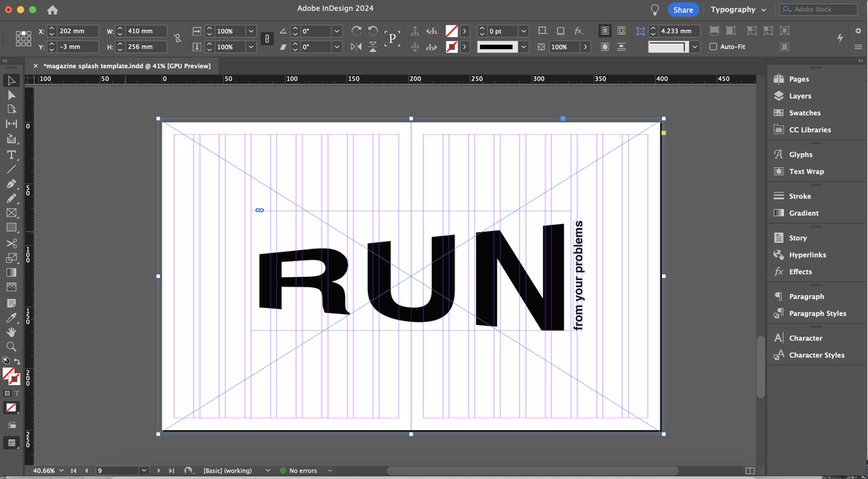Open the scale X percentage dropdown
This screenshot has height=479, width=868.
click(251, 31)
